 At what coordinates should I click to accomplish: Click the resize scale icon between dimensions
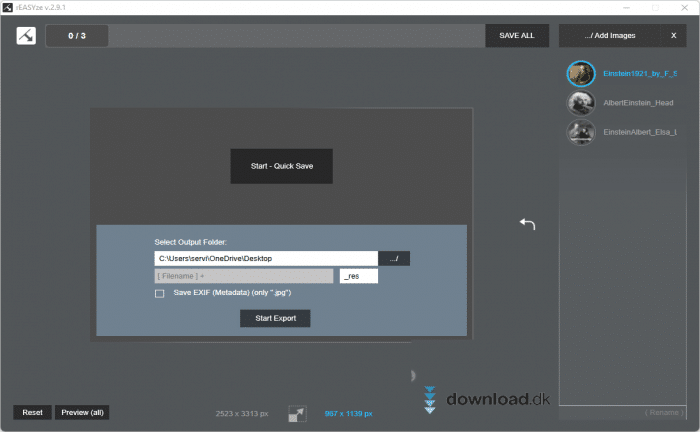tap(297, 413)
